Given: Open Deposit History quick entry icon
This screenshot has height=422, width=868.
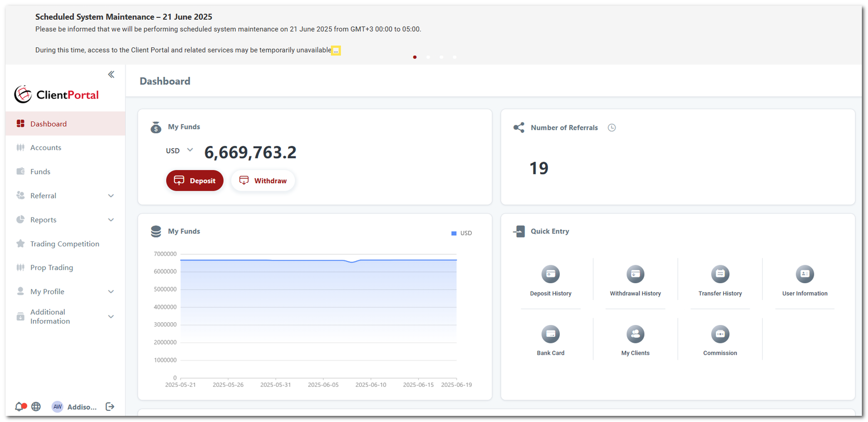Looking at the screenshot, I should click(550, 274).
